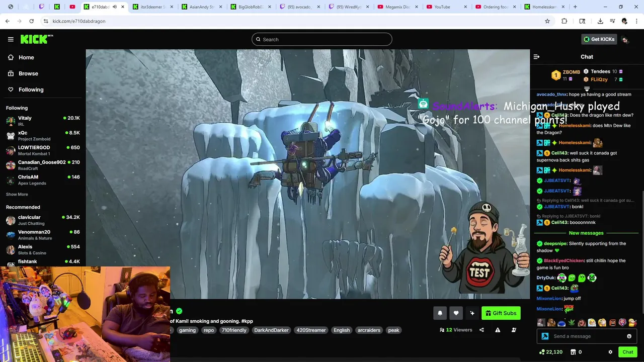Image resolution: width=644 pixels, height=362 pixels.
Task: Open clavicular recommended channel
Action: pyautogui.click(x=43, y=220)
